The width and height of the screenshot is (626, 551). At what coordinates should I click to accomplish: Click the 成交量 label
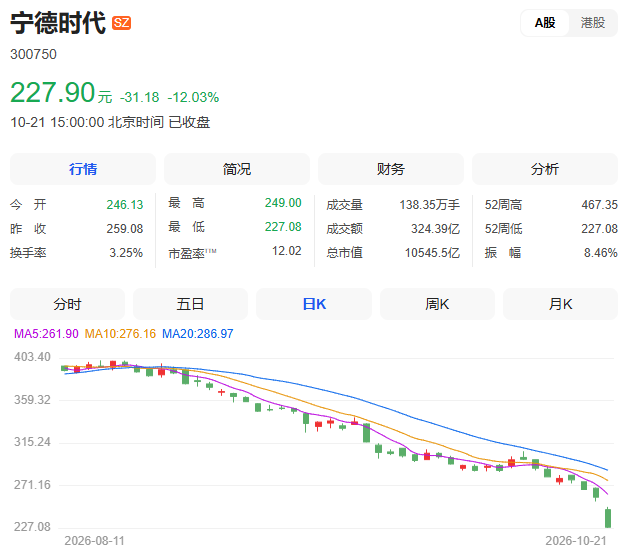coord(345,205)
